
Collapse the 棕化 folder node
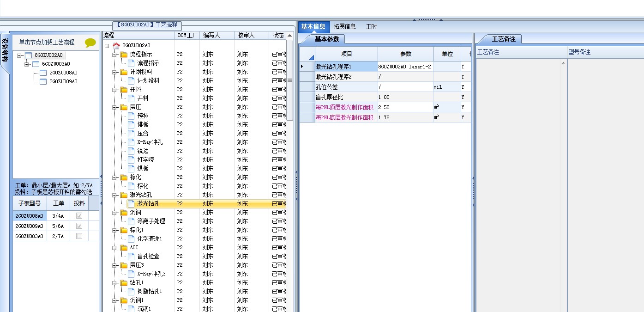tap(114, 177)
